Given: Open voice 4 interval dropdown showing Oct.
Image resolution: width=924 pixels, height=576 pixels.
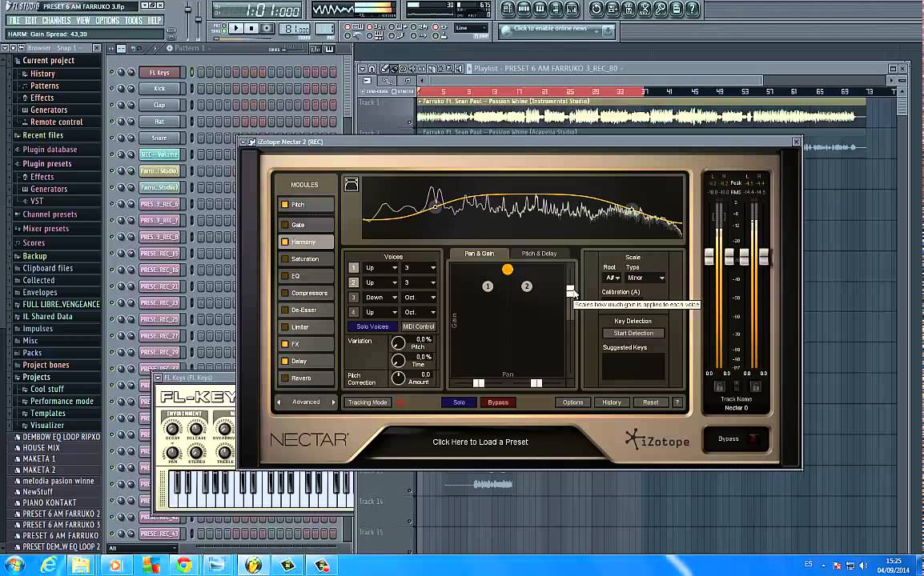Looking at the screenshot, I should tap(420, 312).
